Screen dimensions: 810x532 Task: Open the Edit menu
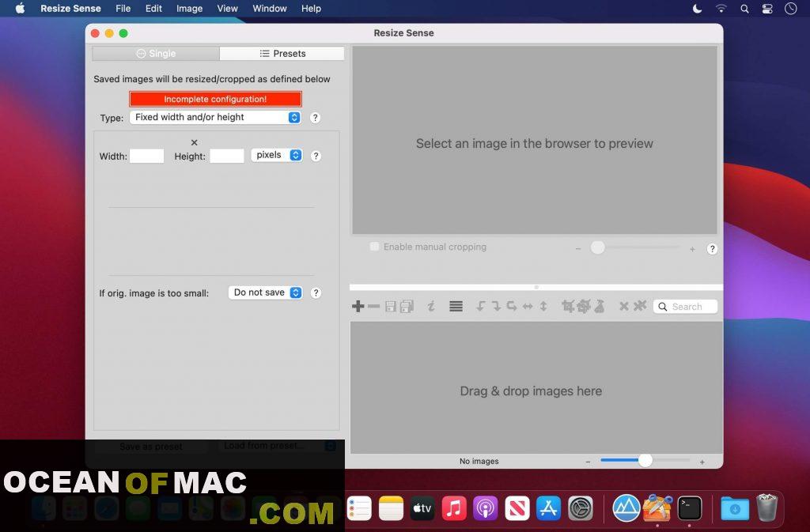pos(153,9)
